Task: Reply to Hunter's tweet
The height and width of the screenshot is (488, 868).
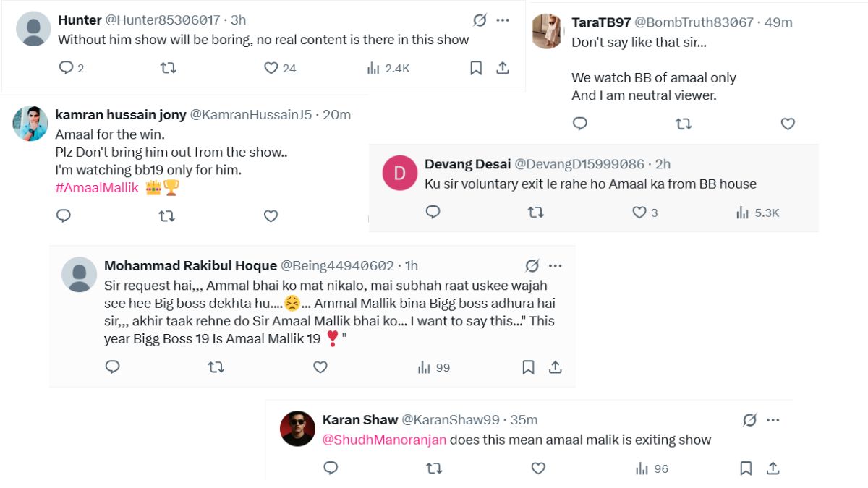Action: 66,68
